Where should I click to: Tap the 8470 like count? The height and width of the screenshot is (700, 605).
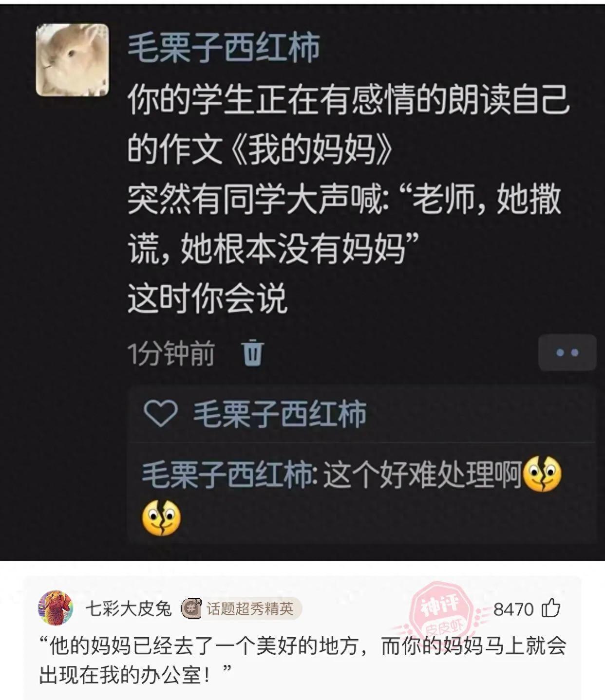pos(513,609)
